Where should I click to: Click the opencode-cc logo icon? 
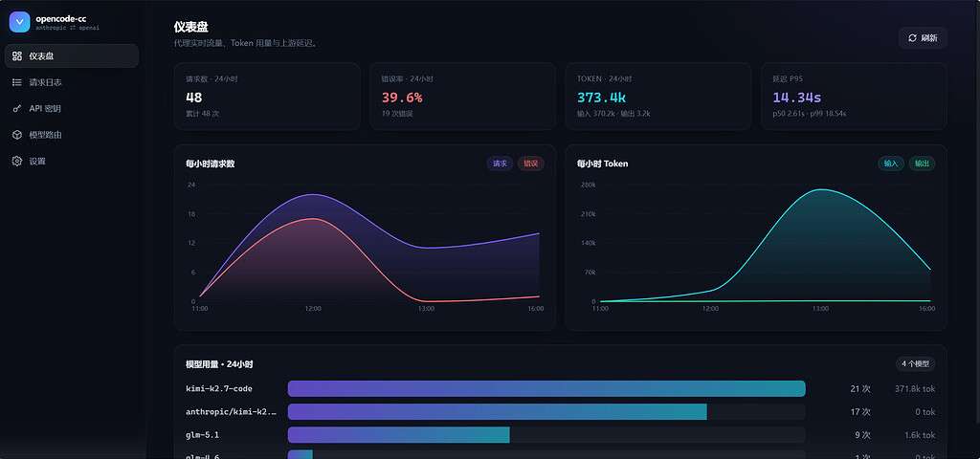coord(19,22)
